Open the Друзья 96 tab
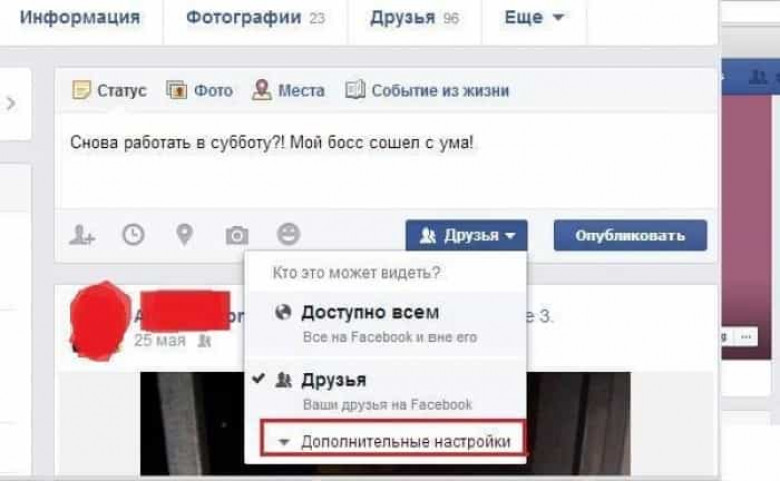780x481 pixels. click(414, 17)
